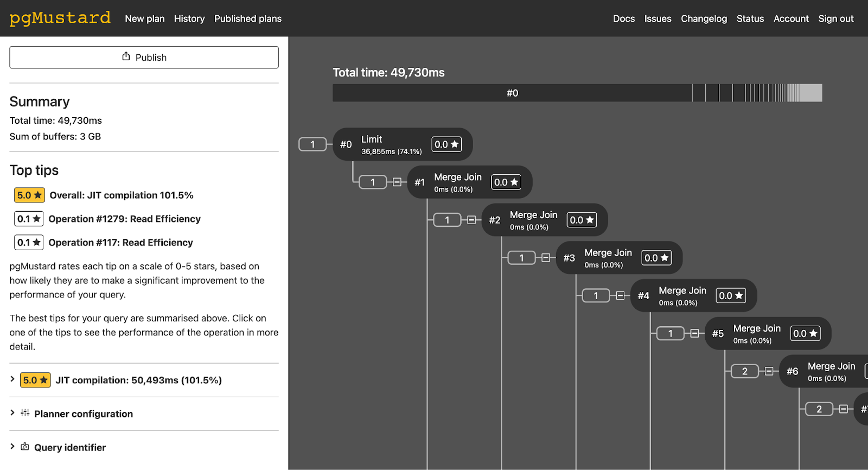Toggle collapse box before Merge Join #6
Viewport: 868px width, 470px height.
coord(769,371)
